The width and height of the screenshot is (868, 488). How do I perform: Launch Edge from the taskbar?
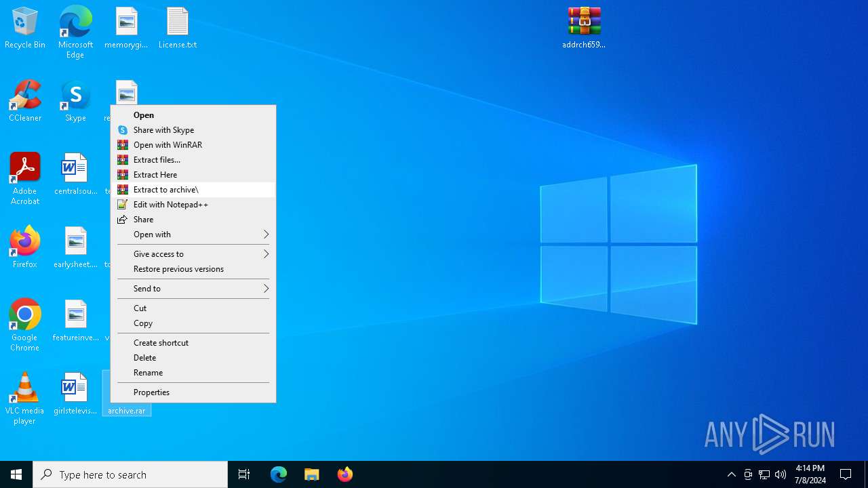pos(279,474)
